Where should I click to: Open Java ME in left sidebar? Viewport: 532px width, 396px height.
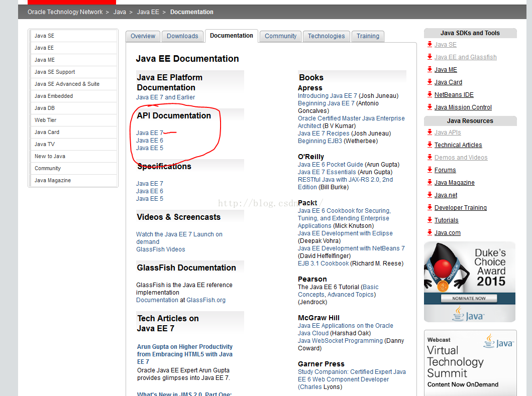(73, 60)
